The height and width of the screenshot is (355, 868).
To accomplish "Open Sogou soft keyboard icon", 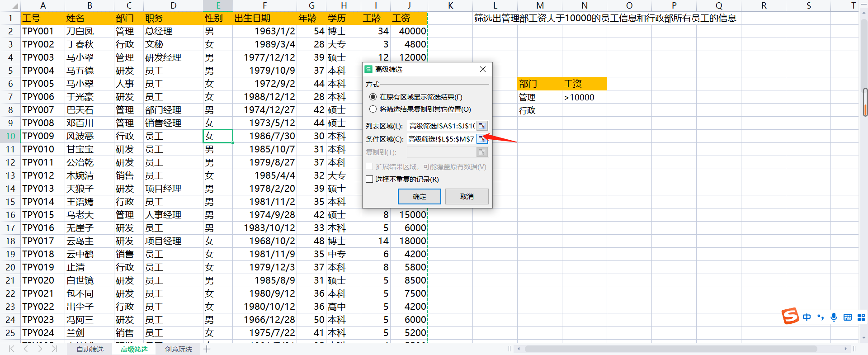I will click(x=848, y=317).
